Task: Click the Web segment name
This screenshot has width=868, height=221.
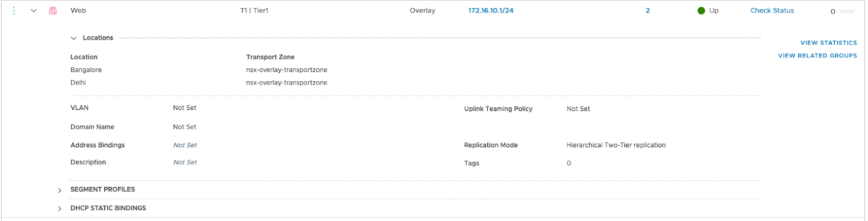Action: (78, 11)
